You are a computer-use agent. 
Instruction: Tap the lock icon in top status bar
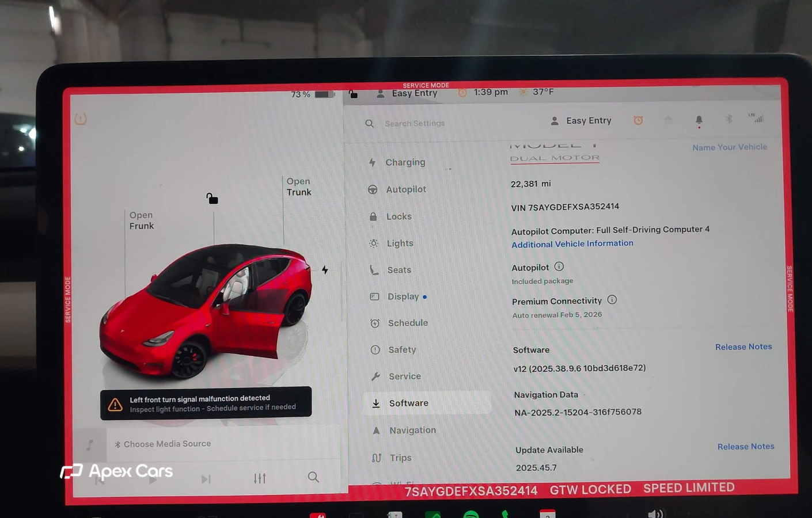pos(354,93)
